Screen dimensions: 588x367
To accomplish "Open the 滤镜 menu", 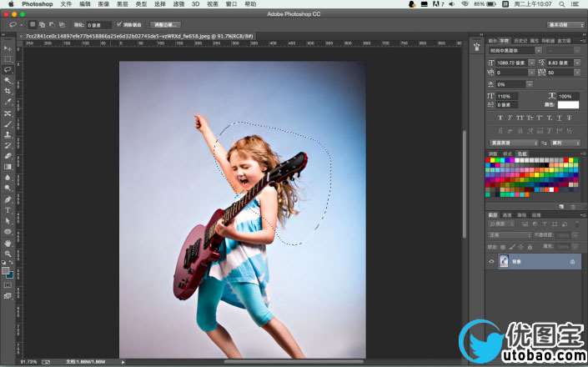I will [x=178, y=4].
